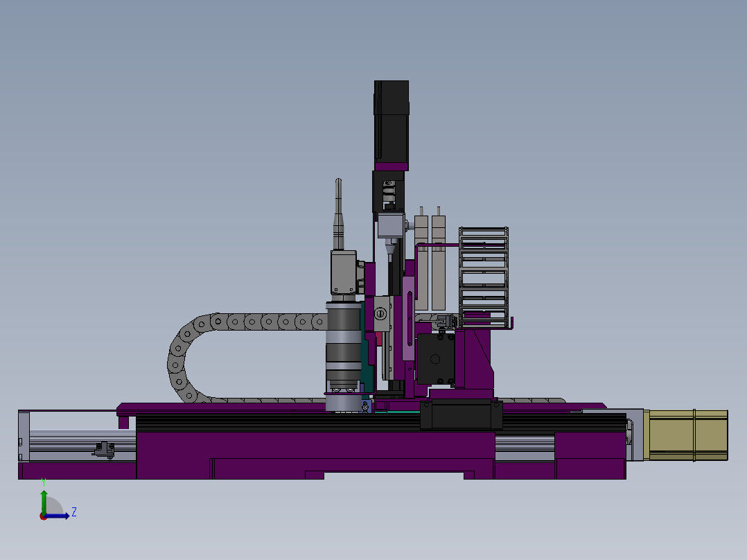Select the right gray syringe cylinder
The width and height of the screenshot is (747, 560).
[x=438, y=263]
